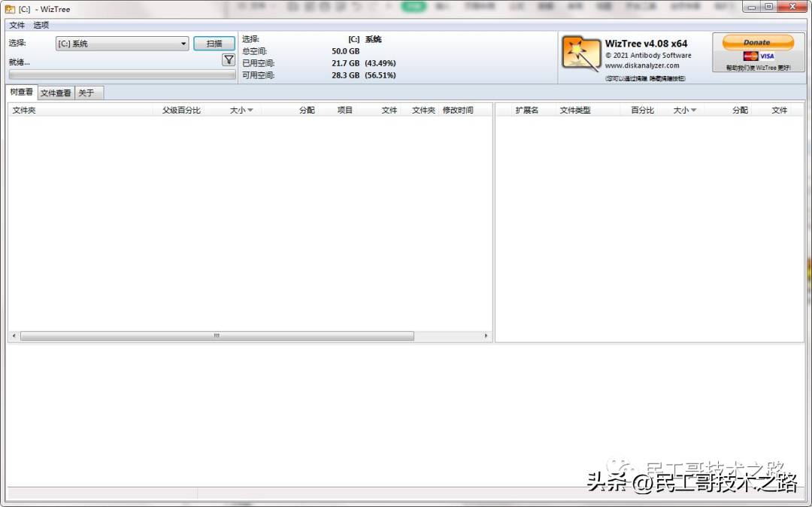Switch to the 树查看 tab

coord(21,92)
